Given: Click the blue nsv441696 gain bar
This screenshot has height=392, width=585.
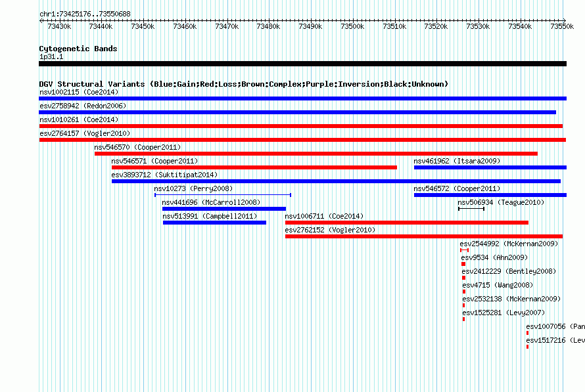Looking at the screenshot, I should (x=224, y=209).
